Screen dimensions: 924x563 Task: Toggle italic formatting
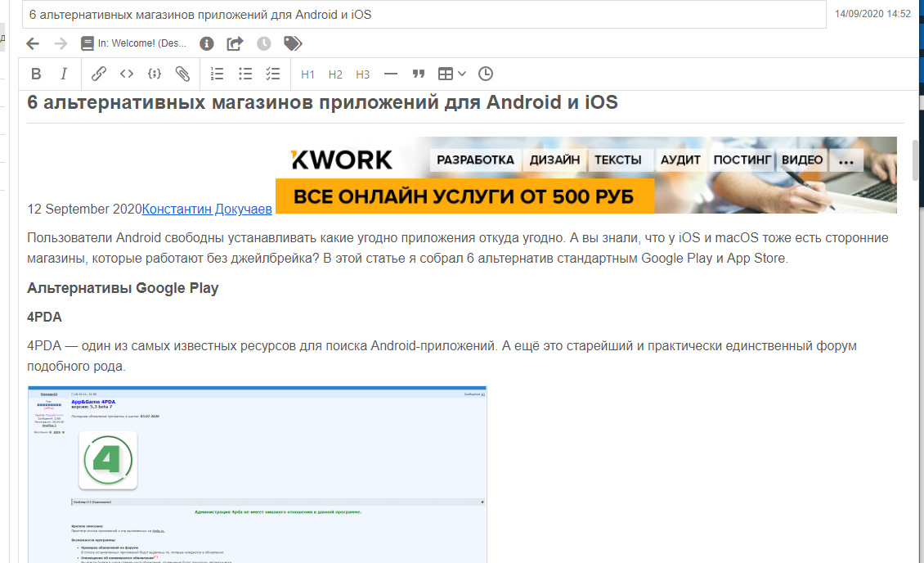click(64, 74)
